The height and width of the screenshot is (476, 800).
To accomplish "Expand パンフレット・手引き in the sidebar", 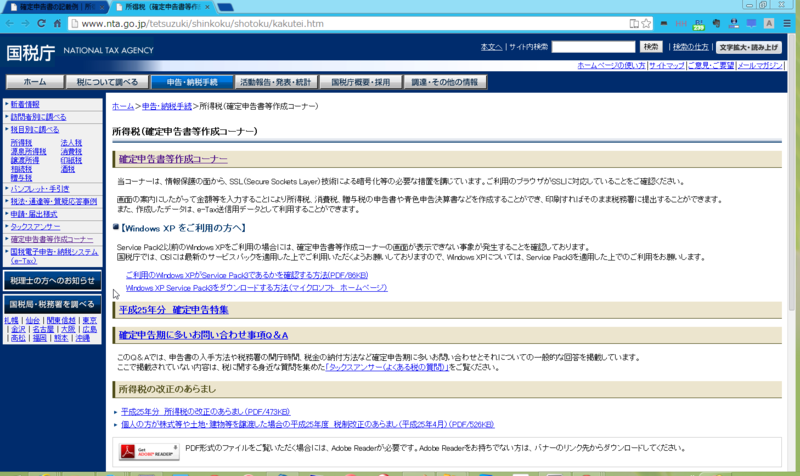I will [40, 189].
